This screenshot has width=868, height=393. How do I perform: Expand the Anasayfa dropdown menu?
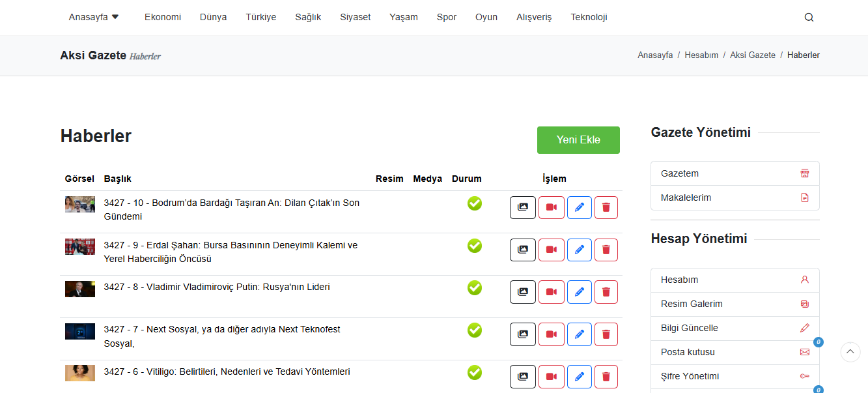(94, 18)
